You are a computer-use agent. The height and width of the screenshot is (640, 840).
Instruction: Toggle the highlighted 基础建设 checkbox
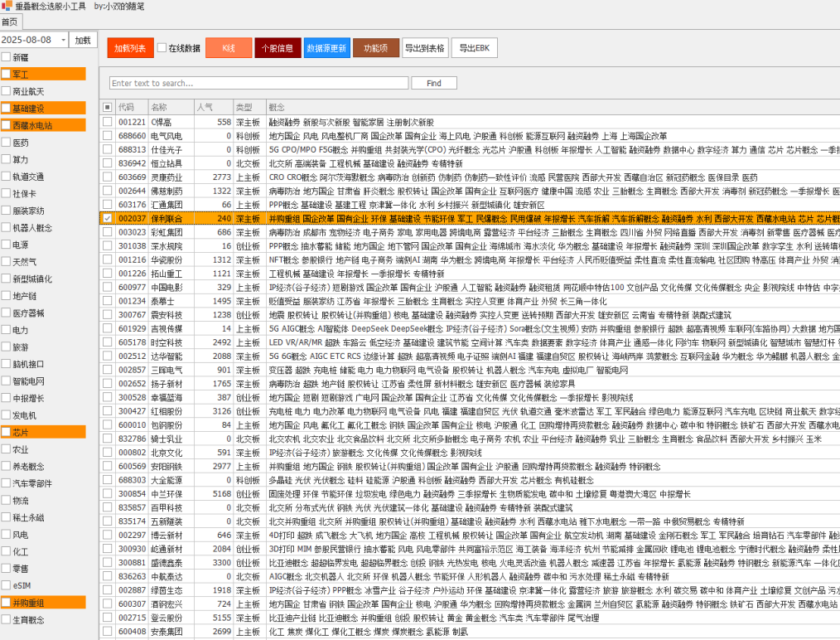click(6, 109)
